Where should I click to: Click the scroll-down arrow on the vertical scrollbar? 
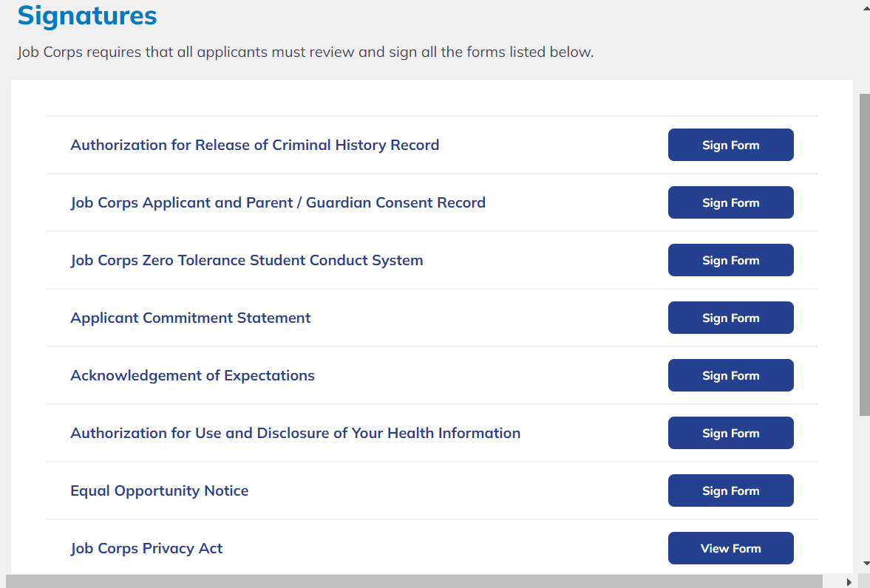(x=865, y=564)
